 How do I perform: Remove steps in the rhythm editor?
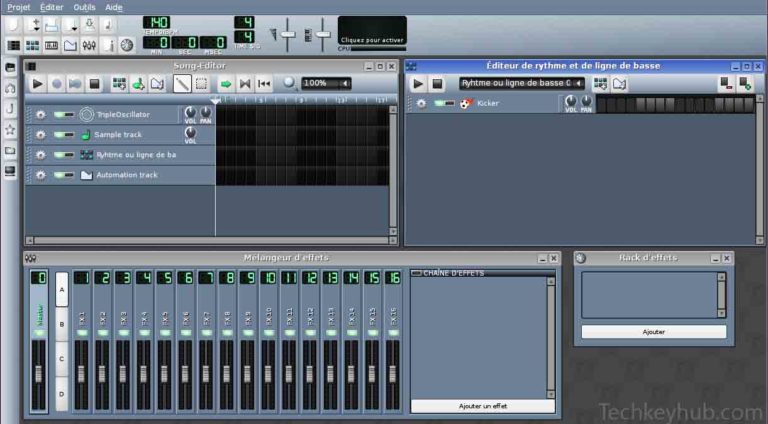(726, 84)
